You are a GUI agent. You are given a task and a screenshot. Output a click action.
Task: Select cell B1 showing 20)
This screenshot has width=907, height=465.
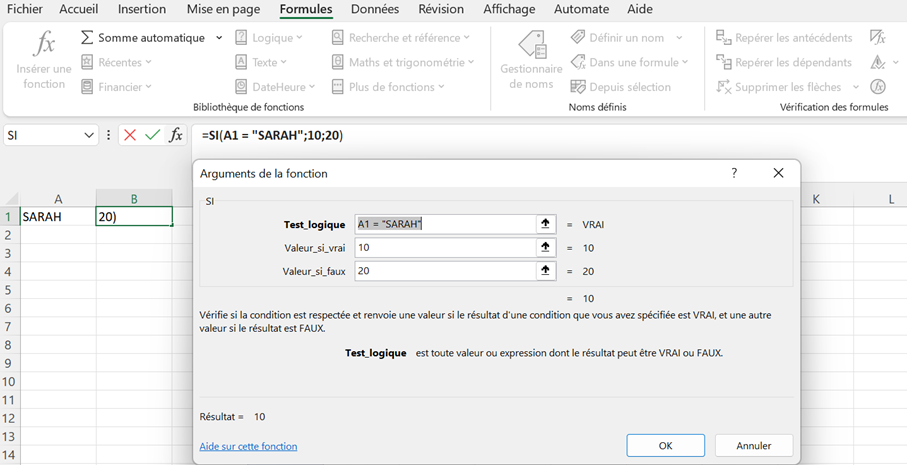134,217
